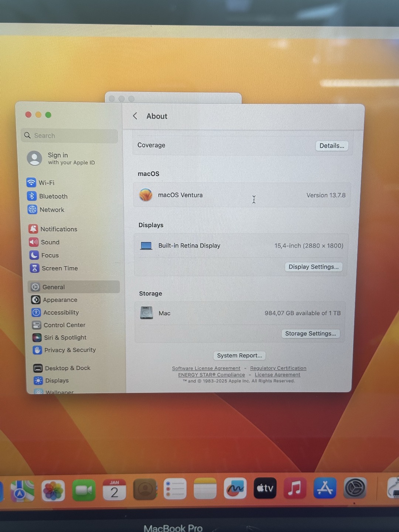This screenshot has height=532, width=399.
Task: Open Apple TV app in Dock
Action: [265, 488]
